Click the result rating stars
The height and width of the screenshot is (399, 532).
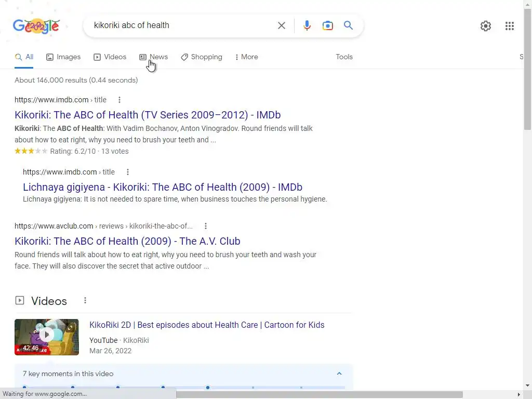click(x=31, y=151)
